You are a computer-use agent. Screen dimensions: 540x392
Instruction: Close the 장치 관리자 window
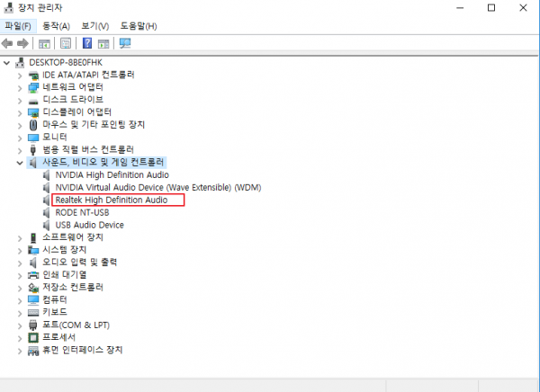[523, 7]
